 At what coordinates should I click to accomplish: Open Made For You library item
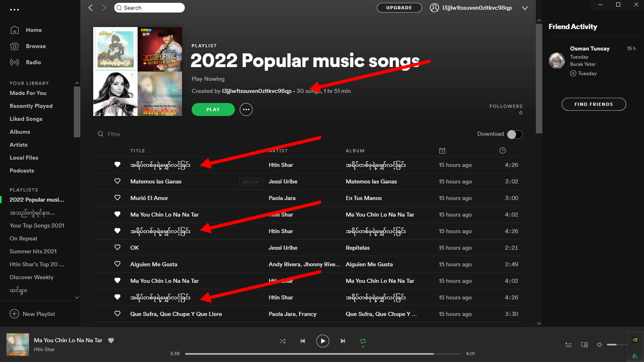tap(28, 93)
